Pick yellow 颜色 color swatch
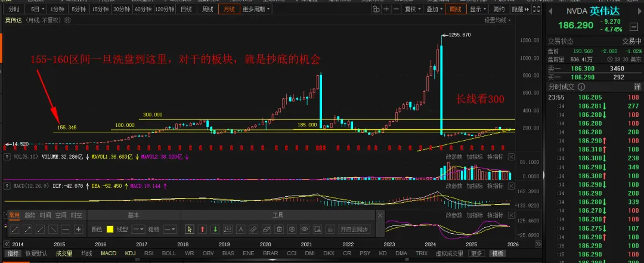 110,229
